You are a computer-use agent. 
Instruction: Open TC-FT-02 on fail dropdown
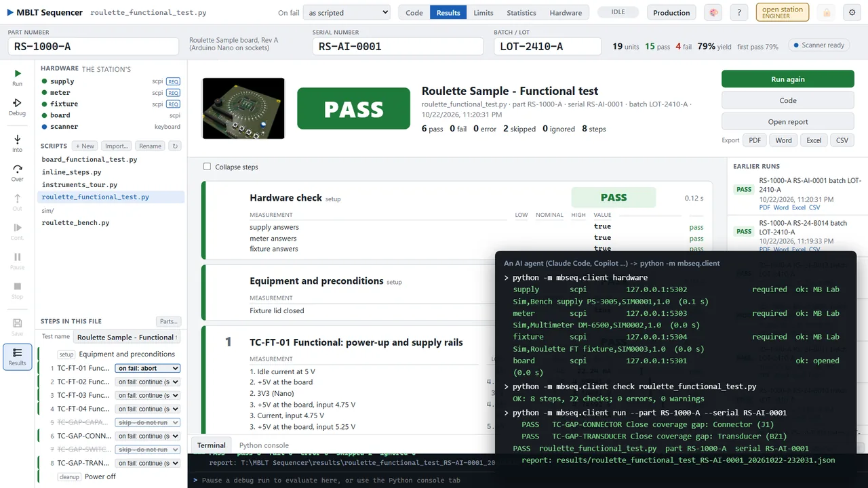(148, 382)
